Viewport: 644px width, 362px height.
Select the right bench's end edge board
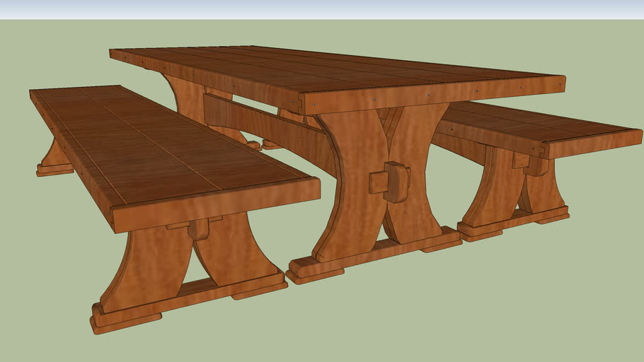593,144
